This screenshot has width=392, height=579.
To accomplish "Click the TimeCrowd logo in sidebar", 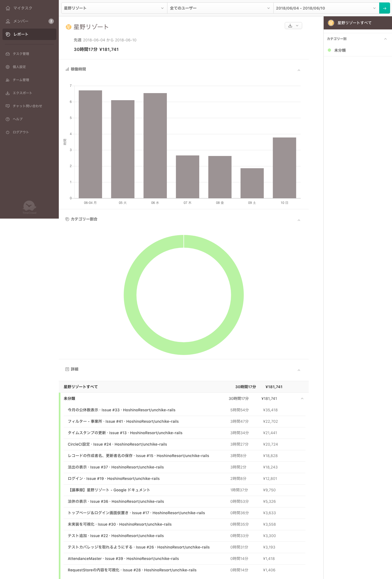I will coord(29,207).
